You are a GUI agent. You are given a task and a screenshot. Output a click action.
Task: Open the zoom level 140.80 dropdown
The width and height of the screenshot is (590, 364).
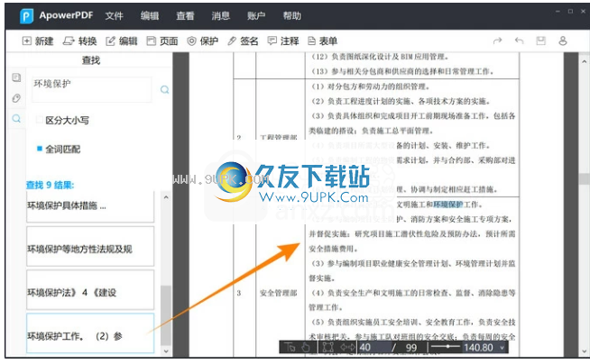[x=484, y=348]
